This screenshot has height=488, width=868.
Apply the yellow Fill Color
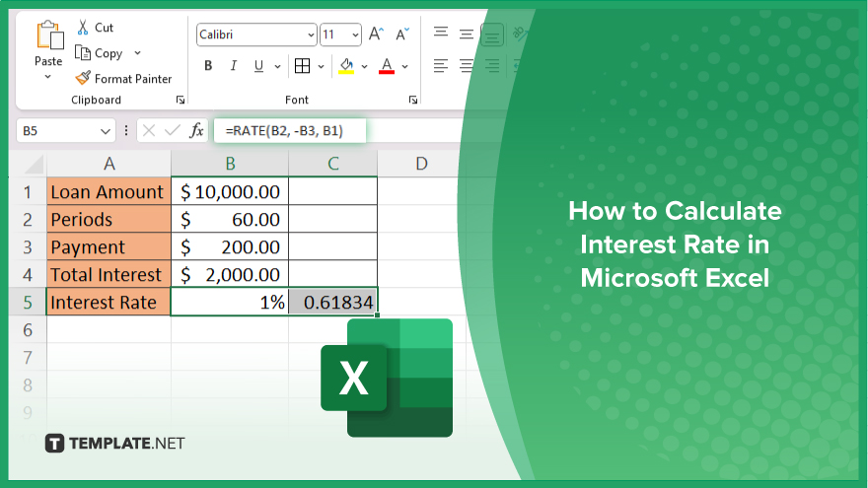click(x=346, y=66)
